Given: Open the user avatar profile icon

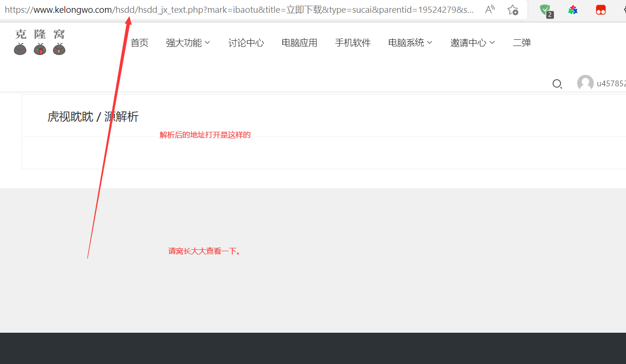Looking at the screenshot, I should tap(585, 83).
